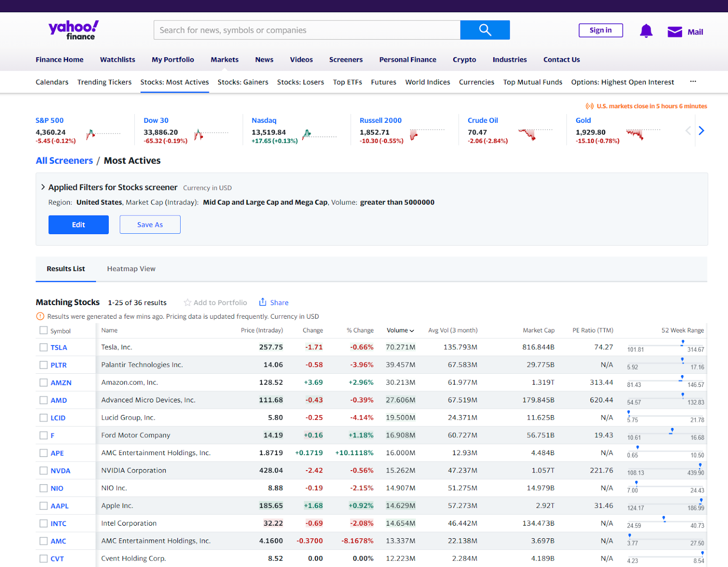728x567 pixels.
Task: Open the All Screeners breadcrumb link
Action: coord(64,161)
